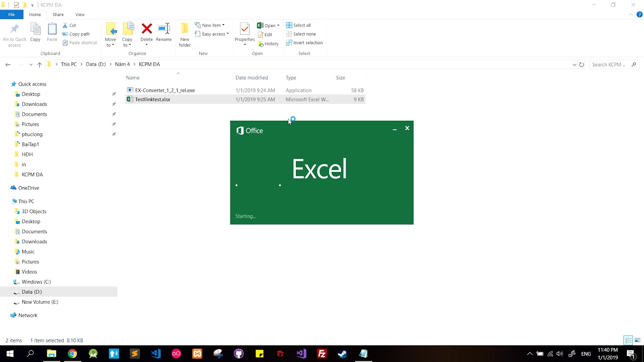Click the Edit ribbon command

click(x=265, y=35)
